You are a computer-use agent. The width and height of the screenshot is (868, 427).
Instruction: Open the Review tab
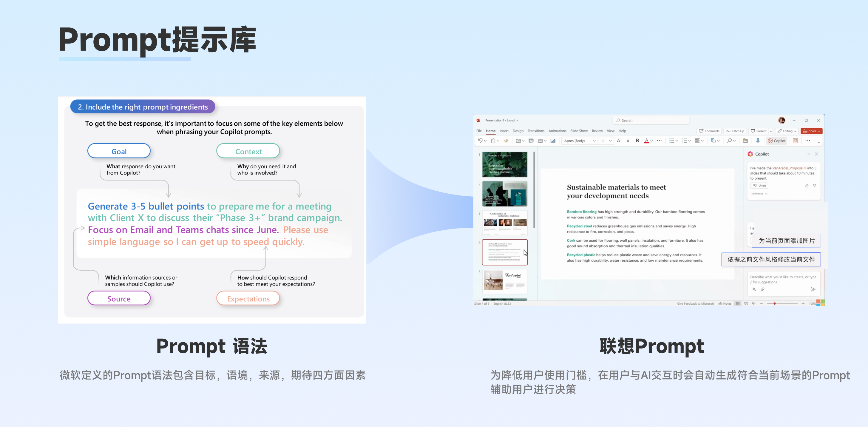(597, 131)
